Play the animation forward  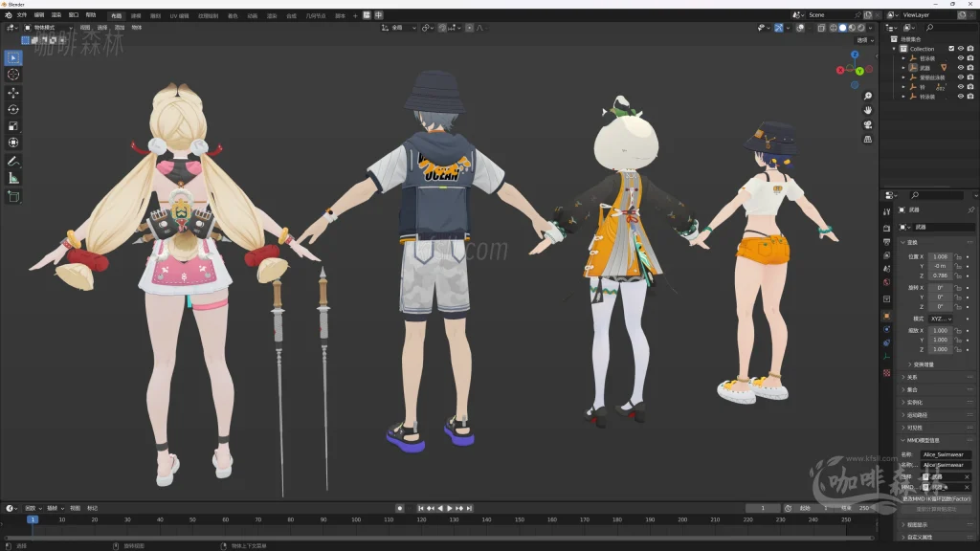click(450, 509)
